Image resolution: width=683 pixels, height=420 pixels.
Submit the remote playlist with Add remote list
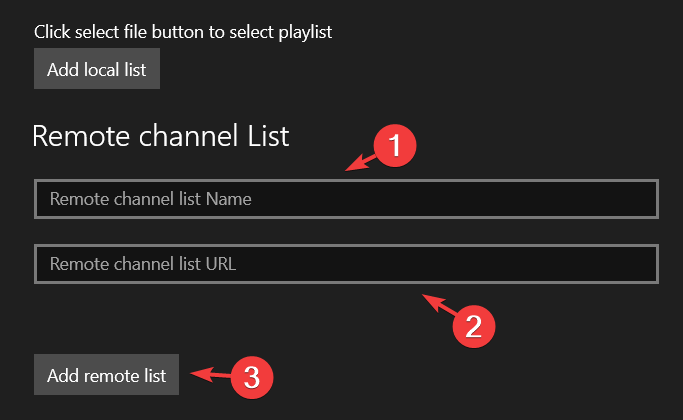click(106, 375)
